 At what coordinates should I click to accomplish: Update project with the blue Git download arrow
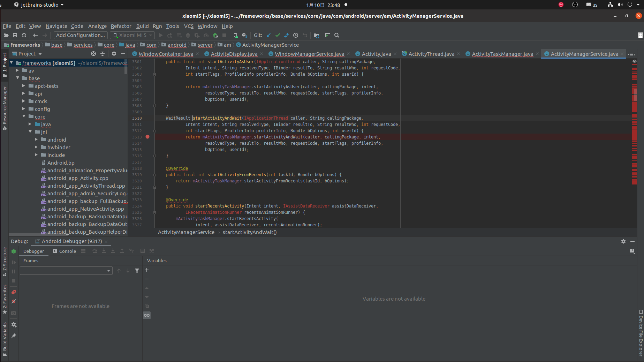(268, 35)
